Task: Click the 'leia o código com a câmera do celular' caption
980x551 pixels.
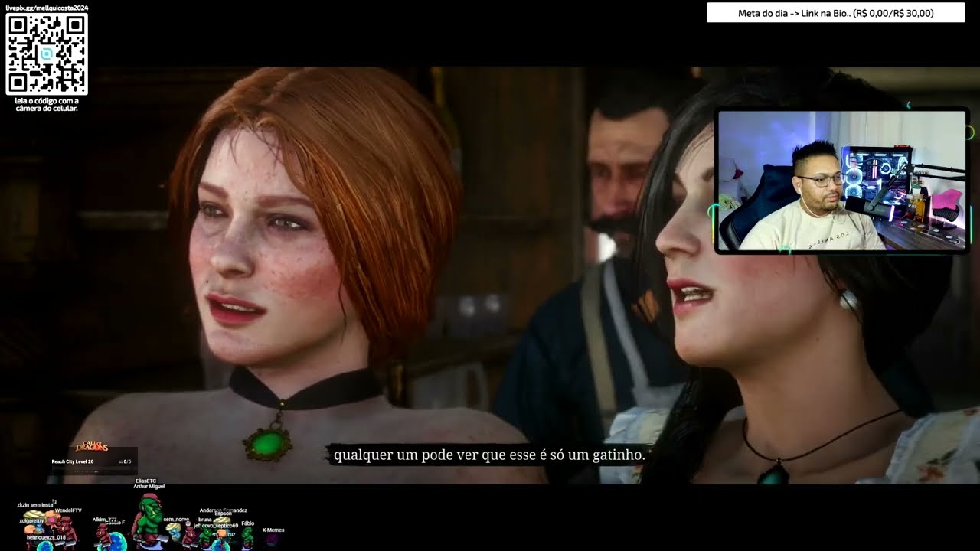Action: 47,104
